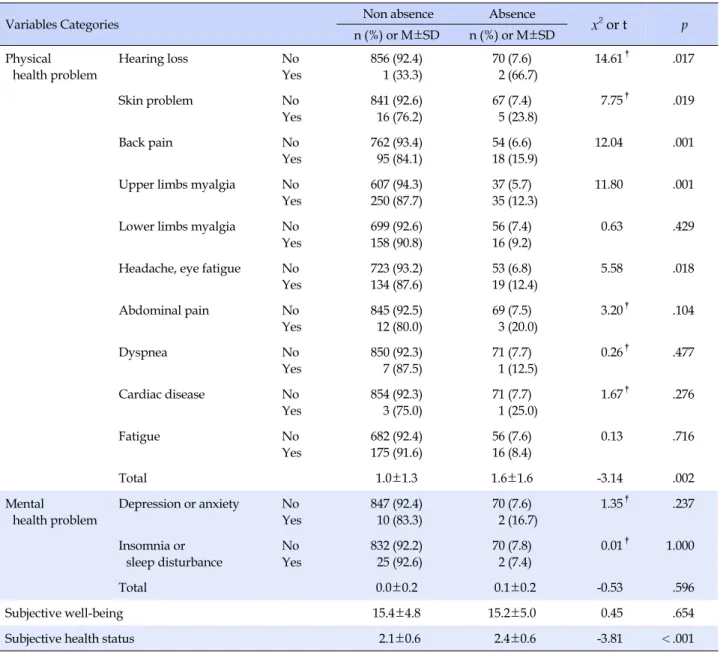Image resolution: width=723 pixels, height=652 pixels.
Task: Select the value '3 (20.0)'
Action: tap(517, 327)
